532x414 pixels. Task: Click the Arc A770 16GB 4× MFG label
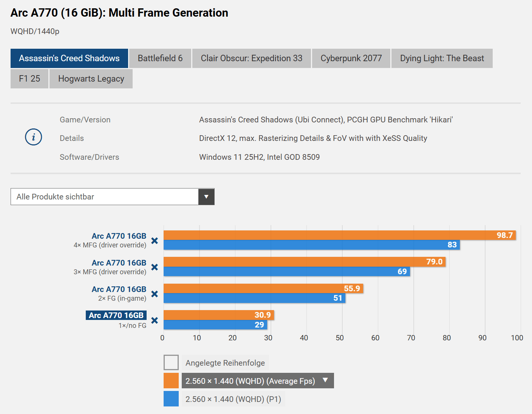point(119,236)
